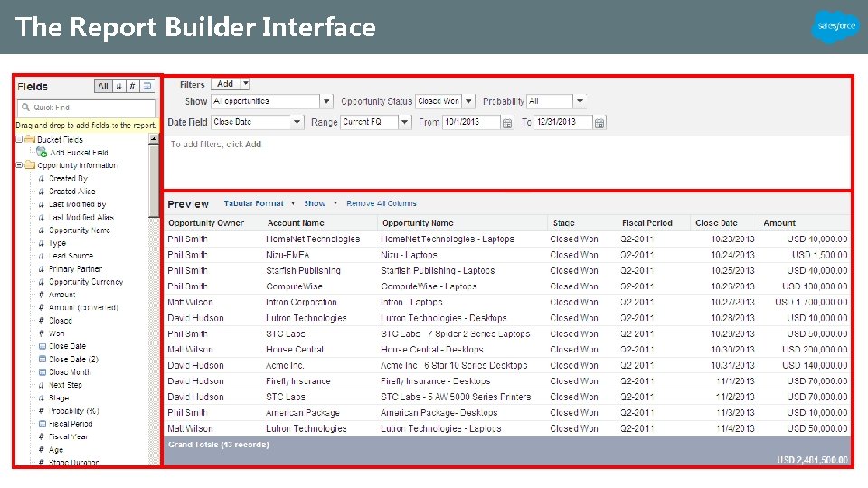The image size is (868, 488).
Task: Click the From date input
Action: 471,122
